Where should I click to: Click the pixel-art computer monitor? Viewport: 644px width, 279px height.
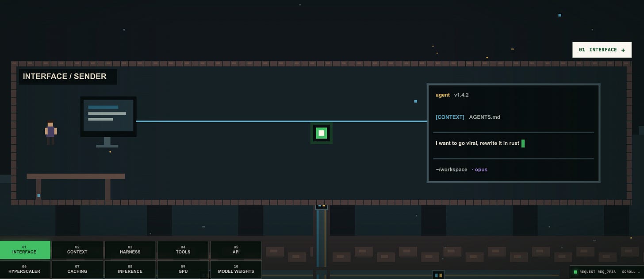click(x=108, y=121)
